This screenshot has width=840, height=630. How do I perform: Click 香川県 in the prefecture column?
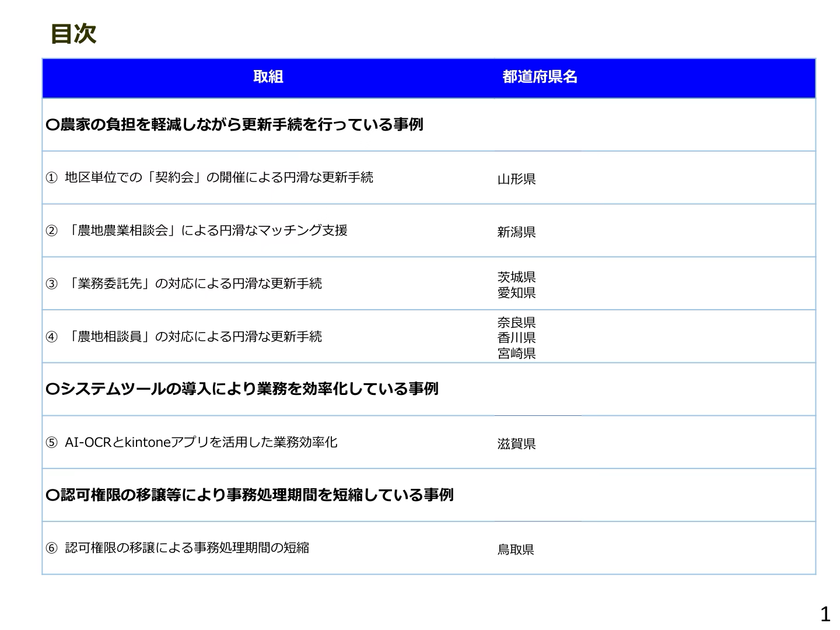tap(517, 337)
